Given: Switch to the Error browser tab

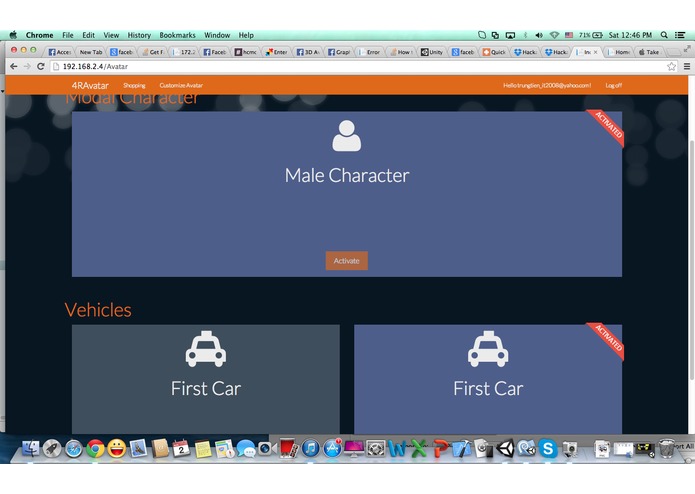Looking at the screenshot, I should click(370, 52).
